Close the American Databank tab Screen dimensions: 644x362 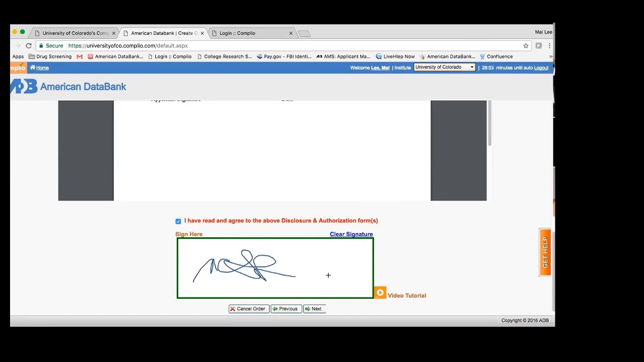[202, 33]
